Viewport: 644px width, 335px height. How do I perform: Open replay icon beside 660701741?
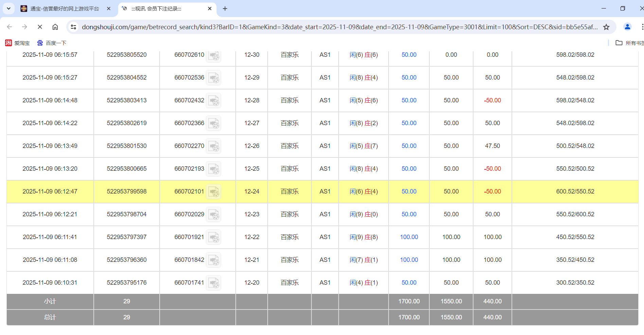coord(214,283)
